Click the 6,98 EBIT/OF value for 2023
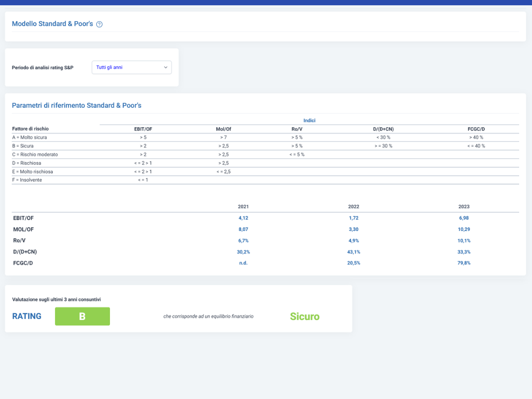The height and width of the screenshot is (399, 532). click(464, 218)
